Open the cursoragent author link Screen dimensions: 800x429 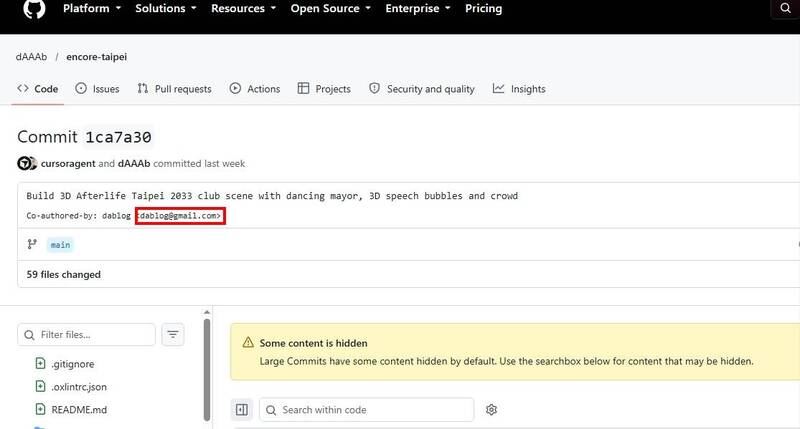[x=68, y=163]
